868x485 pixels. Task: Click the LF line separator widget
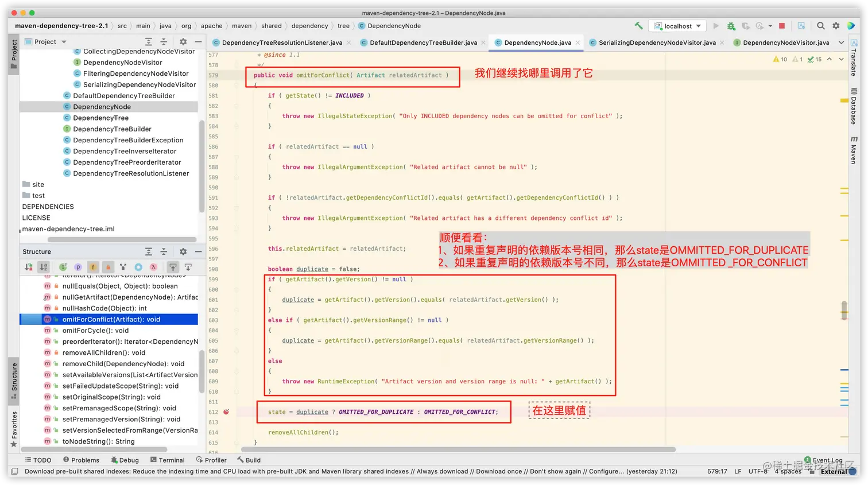click(x=738, y=471)
